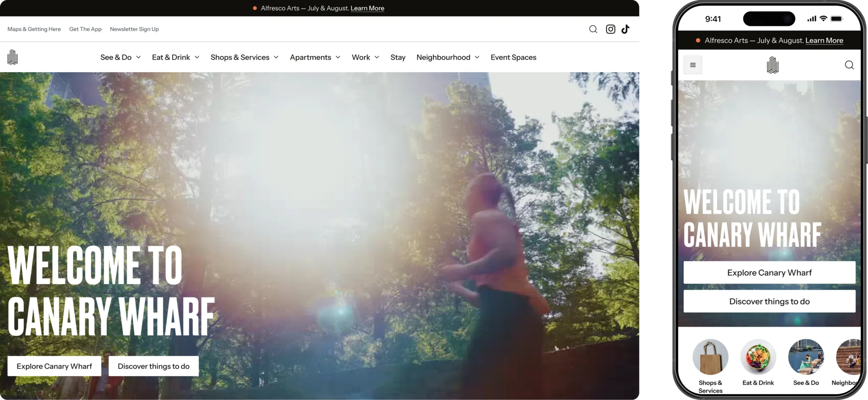Screen dimensions: 868x400
Task: Click the Canary Wharf logo in desktop nav
Action: click(13, 57)
